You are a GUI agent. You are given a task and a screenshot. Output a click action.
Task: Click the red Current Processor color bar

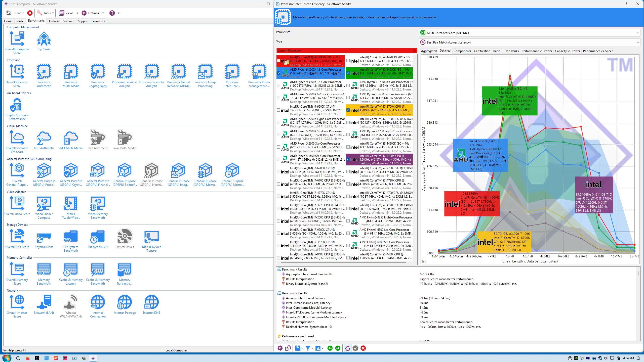(x=346, y=51)
